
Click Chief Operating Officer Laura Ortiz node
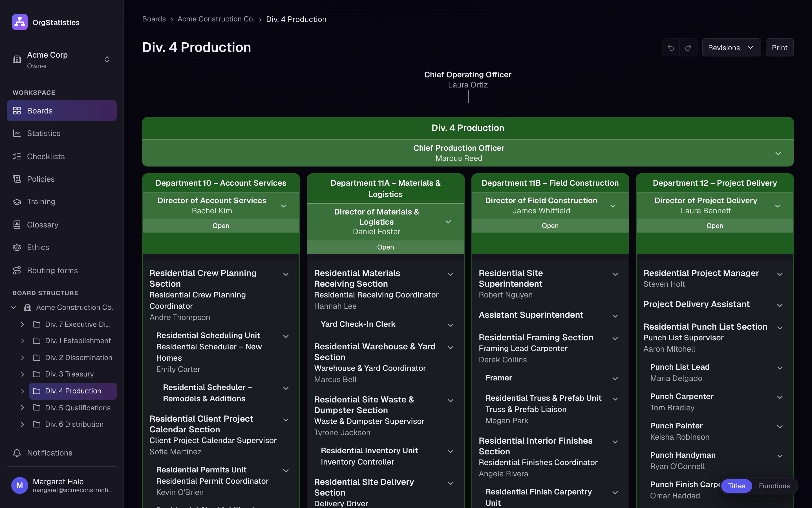[468, 80]
